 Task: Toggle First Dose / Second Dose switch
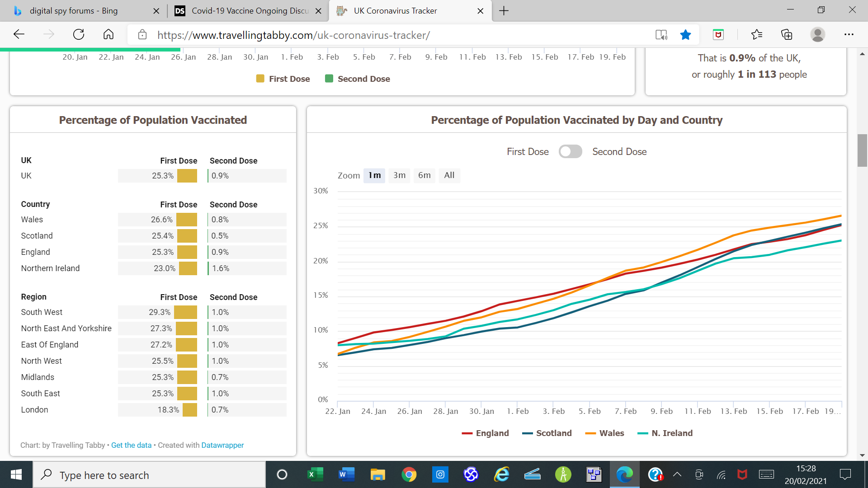point(570,152)
